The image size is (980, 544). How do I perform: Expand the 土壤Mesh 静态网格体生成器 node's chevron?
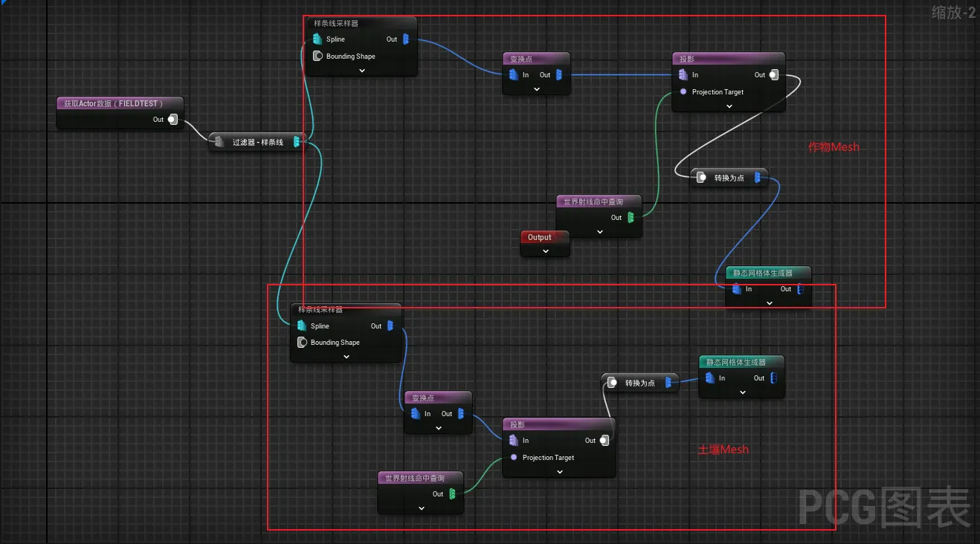[742, 392]
